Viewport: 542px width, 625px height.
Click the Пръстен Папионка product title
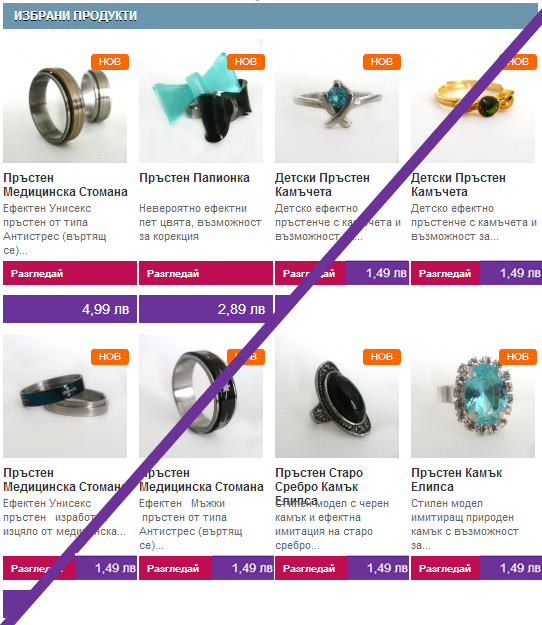194,178
